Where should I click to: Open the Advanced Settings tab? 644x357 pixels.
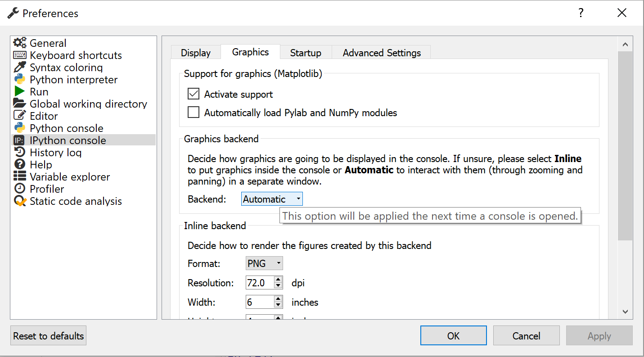(x=382, y=53)
